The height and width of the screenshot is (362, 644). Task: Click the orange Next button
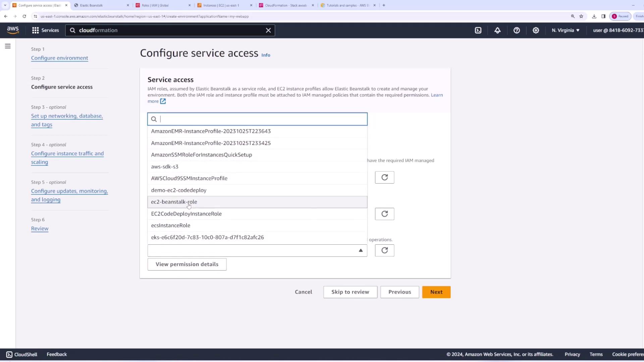coord(436,292)
